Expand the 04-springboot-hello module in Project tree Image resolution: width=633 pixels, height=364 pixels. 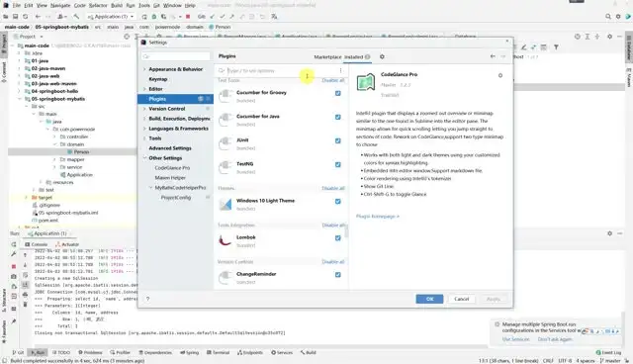[20, 91]
